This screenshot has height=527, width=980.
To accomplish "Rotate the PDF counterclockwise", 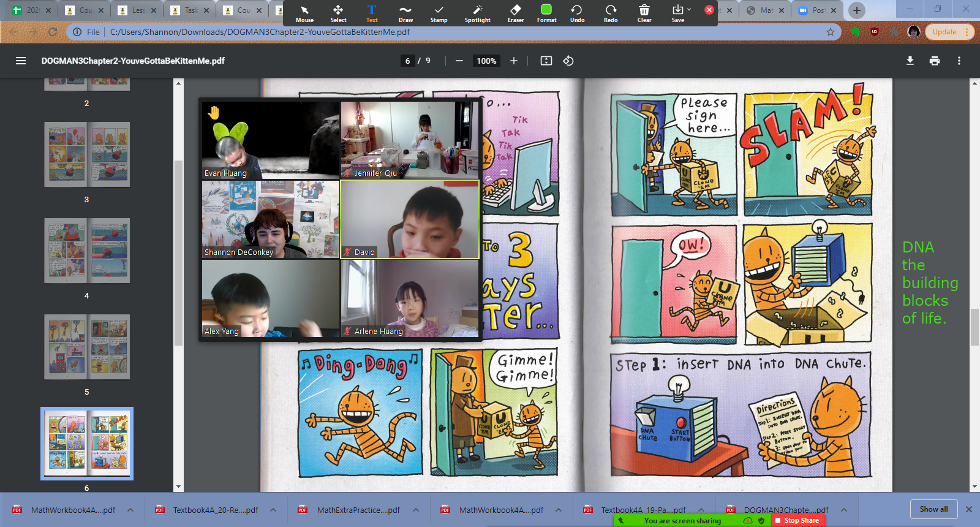I will (x=568, y=61).
